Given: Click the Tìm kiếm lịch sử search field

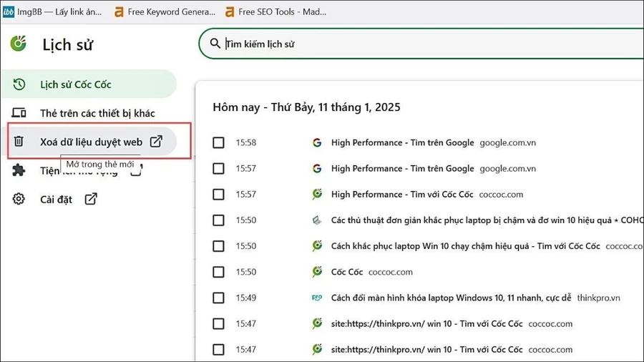Looking at the screenshot, I should tap(423, 44).
